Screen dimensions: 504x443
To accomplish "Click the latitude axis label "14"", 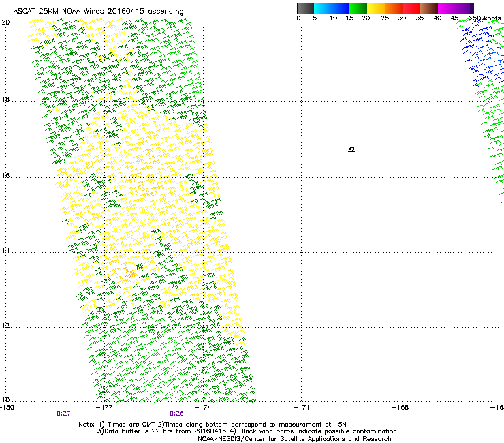I will point(5,250).
